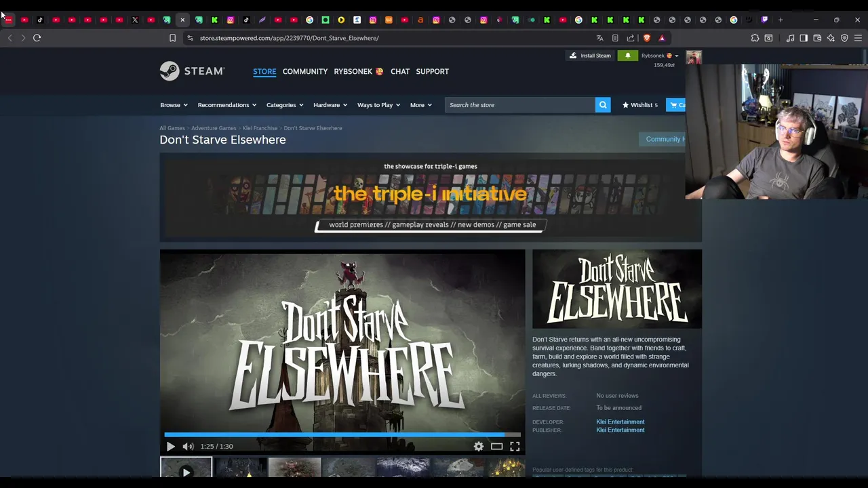Select the STORE menu item

tap(264, 71)
